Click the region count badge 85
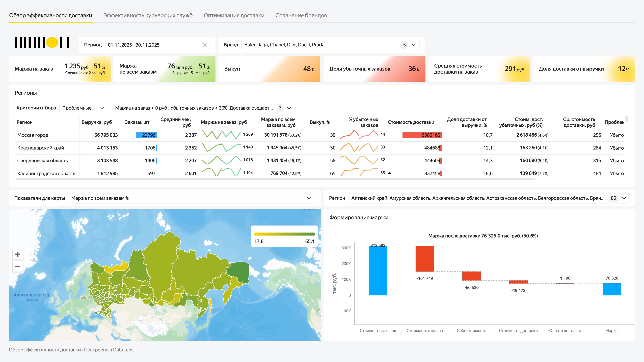This screenshot has width=644, height=362. 613,198
